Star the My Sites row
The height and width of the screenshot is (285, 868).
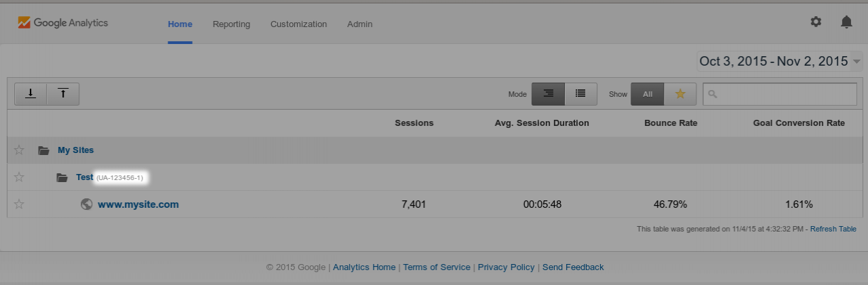pyautogui.click(x=19, y=150)
